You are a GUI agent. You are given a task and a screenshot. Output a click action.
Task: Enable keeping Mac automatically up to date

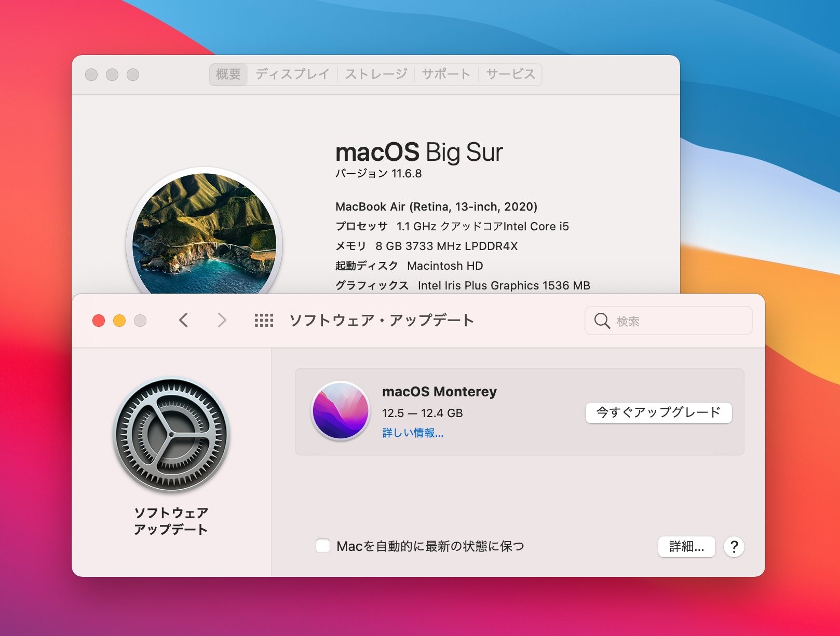click(x=323, y=546)
